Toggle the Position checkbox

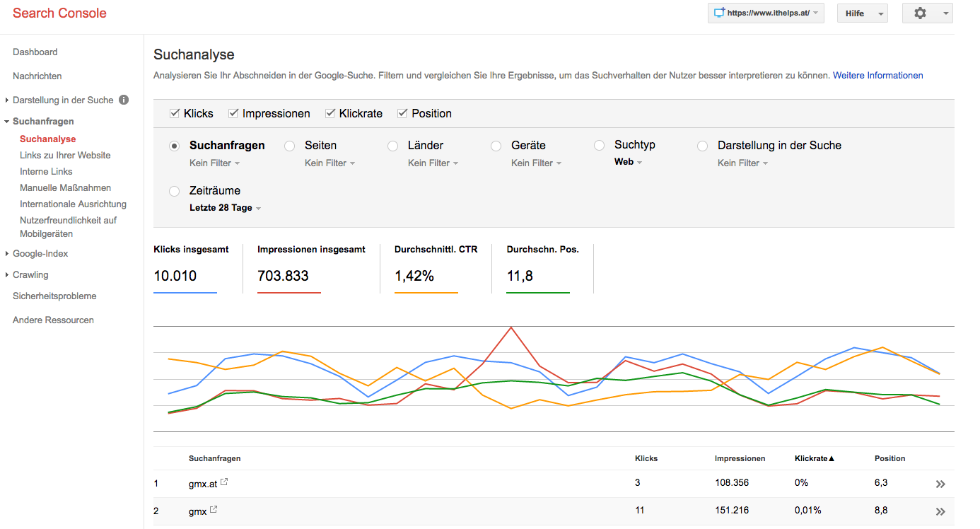click(x=403, y=113)
